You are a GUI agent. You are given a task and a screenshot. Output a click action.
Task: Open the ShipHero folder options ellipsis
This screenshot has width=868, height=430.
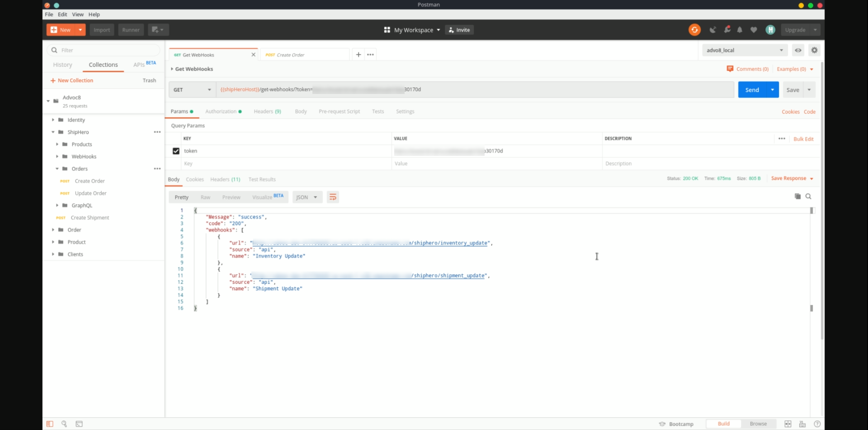coord(157,132)
